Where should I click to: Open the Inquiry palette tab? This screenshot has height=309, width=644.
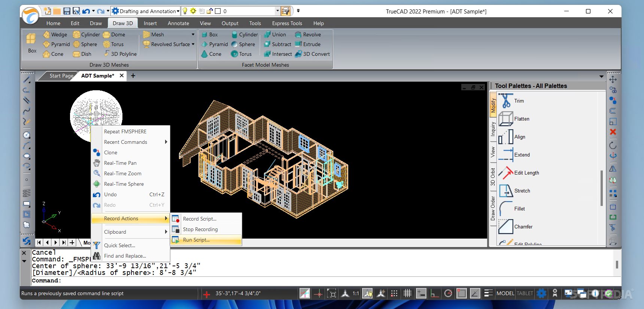coord(493,129)
